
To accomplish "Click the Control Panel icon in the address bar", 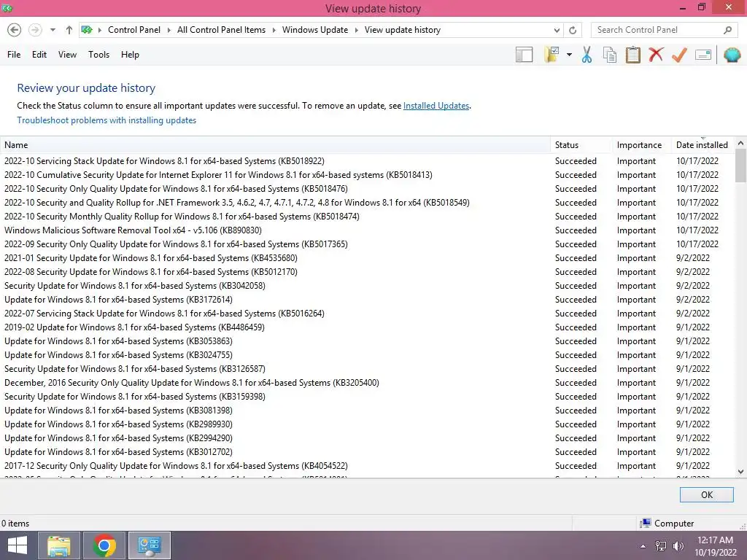I will pyautogui.click(x=87, y=29).
